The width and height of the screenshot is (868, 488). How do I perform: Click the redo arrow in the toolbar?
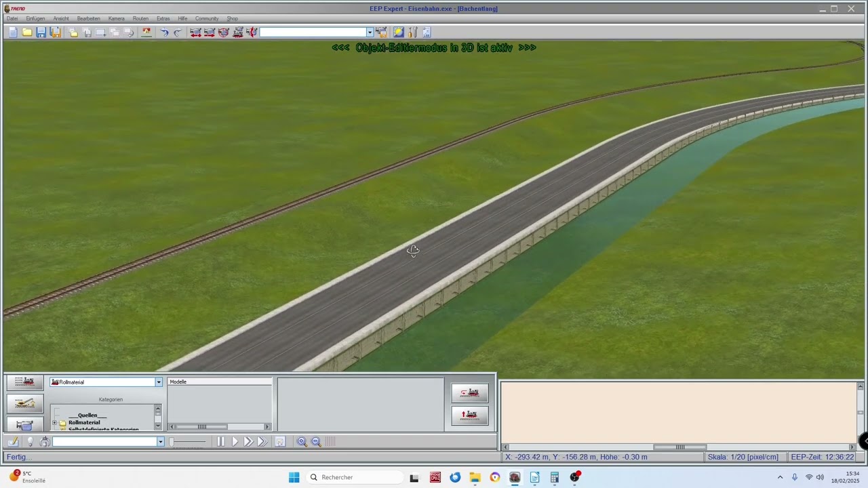tap(178, 32)
